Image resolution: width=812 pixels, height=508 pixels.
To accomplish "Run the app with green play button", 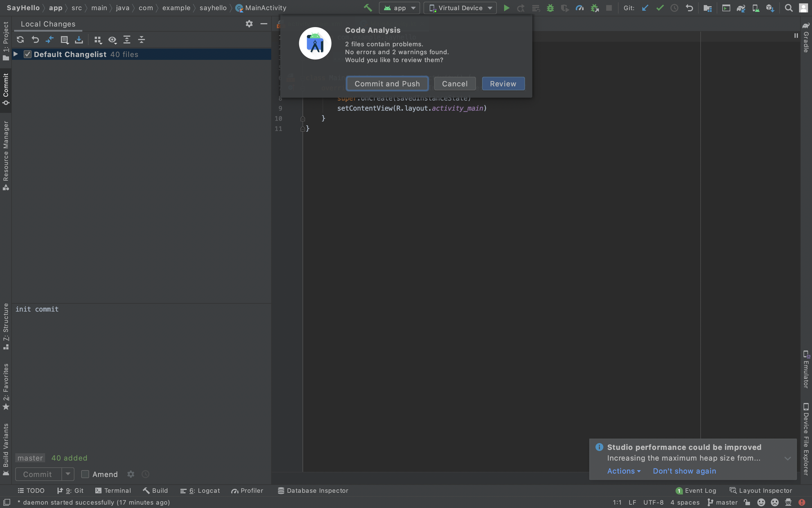I will click(x=507, y=8).
